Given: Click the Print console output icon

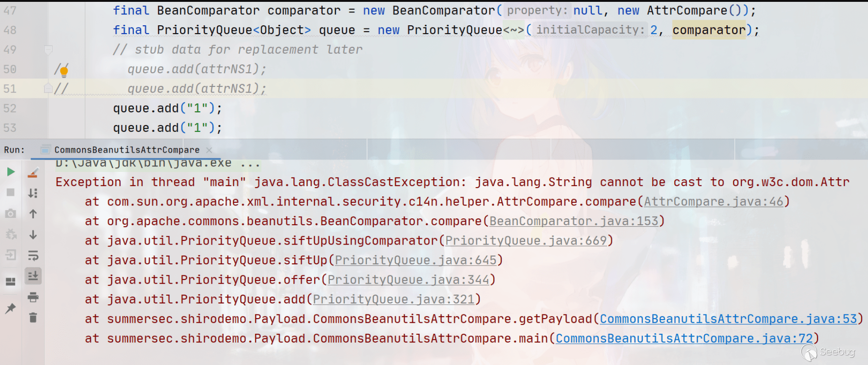Looking at the screenshot, I should 33,297.
